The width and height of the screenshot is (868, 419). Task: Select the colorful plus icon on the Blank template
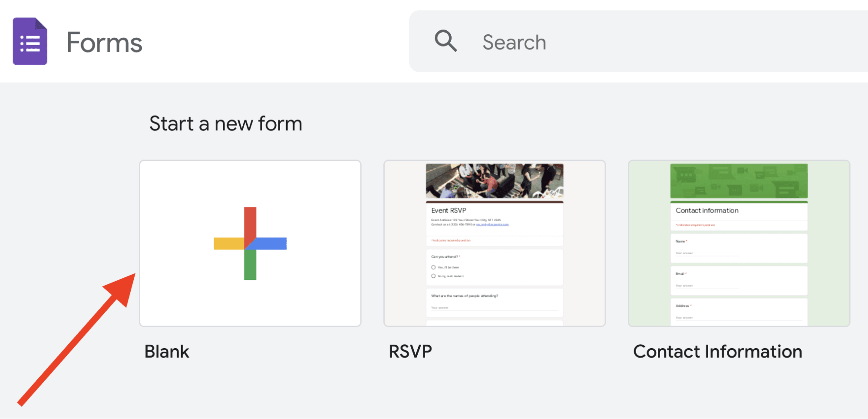250,243
